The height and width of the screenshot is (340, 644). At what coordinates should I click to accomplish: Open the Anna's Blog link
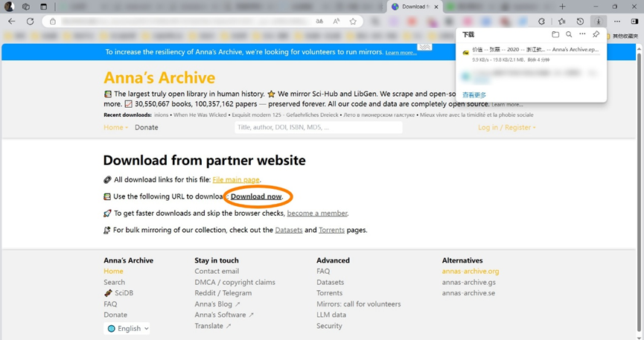point(217,304)
